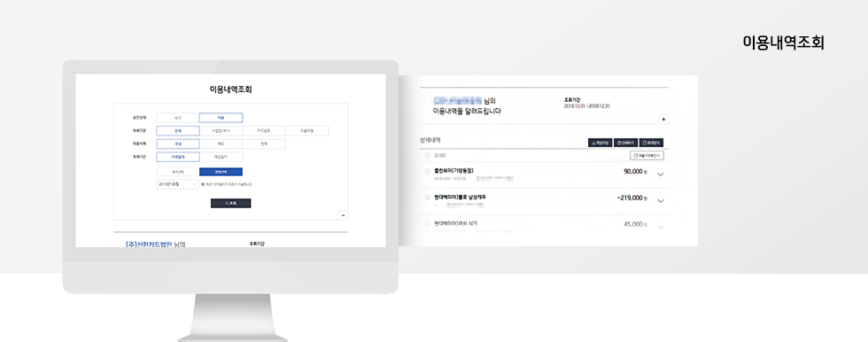Check the box for the 45,000원 transaction
The image size is (868, 342).
(x=427, y=223)
